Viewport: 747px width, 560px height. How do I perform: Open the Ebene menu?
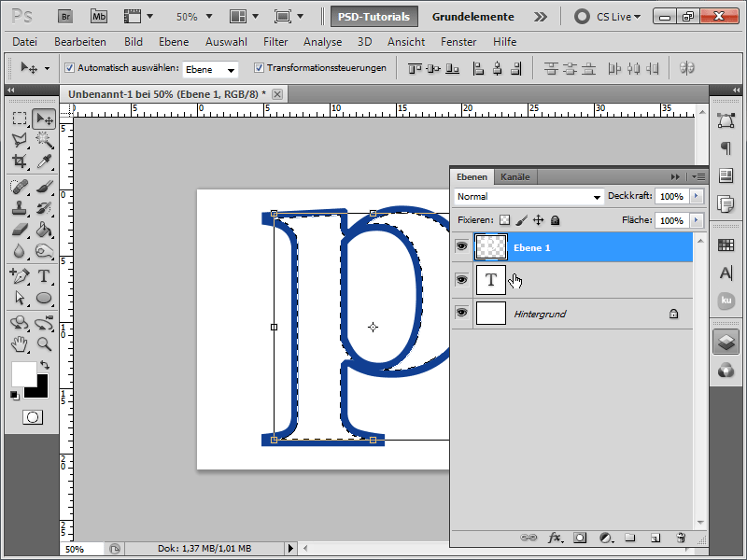(x=174, y=42)
